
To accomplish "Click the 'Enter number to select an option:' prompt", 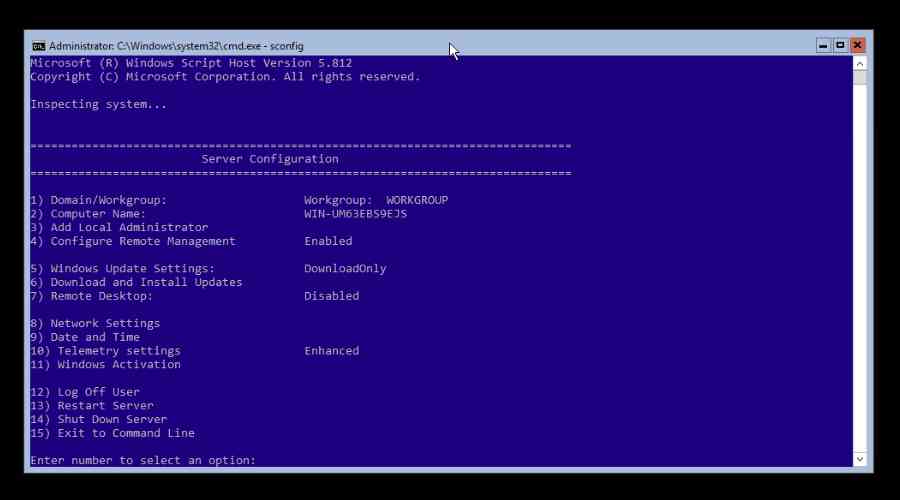I will pyautogui.click(x=143, y=460).
